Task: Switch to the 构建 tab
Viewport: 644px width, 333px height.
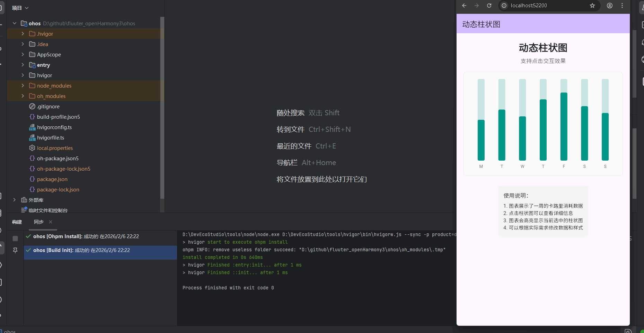Action: click(17, 222)
